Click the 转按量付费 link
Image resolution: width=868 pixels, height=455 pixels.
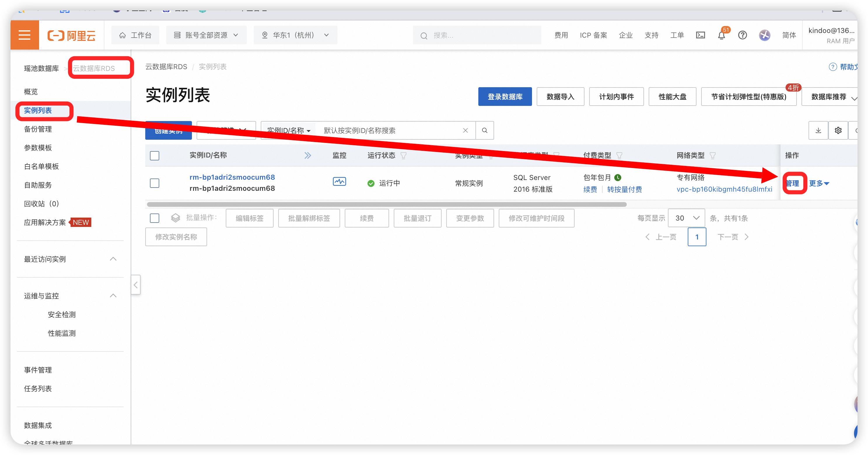624,189
